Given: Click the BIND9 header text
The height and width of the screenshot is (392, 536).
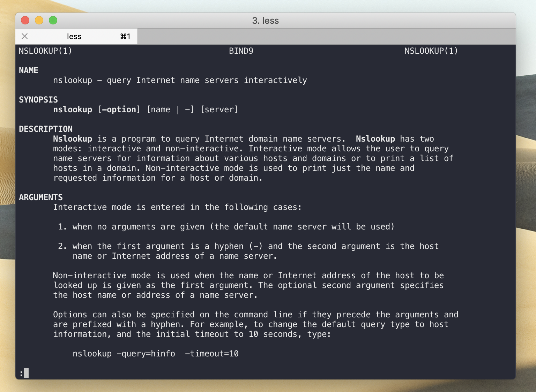Looking at the screenshot, I should pyautogui.click(x=241, y=51).
